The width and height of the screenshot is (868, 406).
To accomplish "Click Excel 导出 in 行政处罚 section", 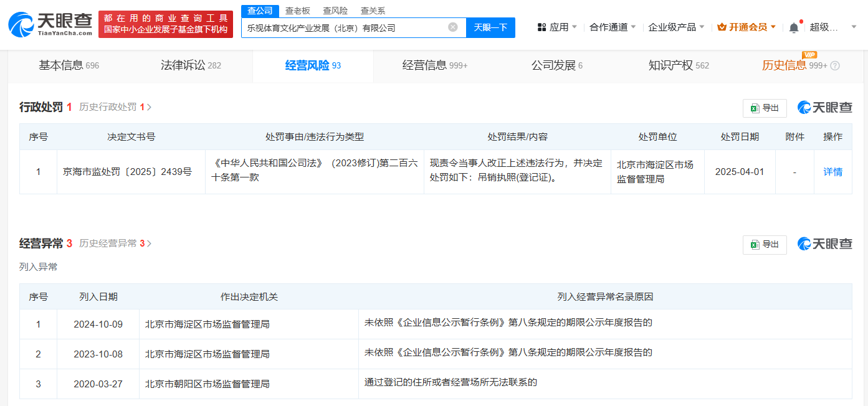I will (765, 108).
